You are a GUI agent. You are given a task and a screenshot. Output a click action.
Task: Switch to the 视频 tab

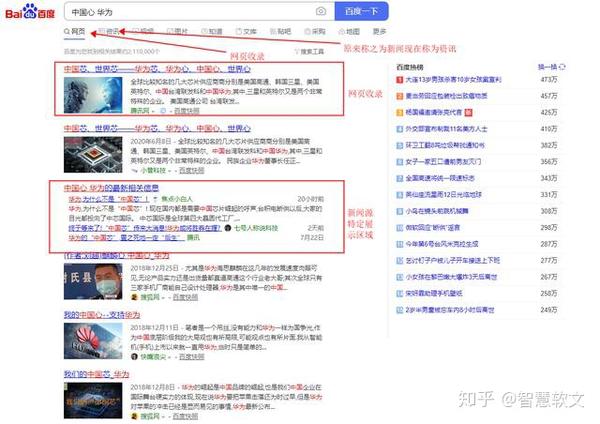[143, 31]
